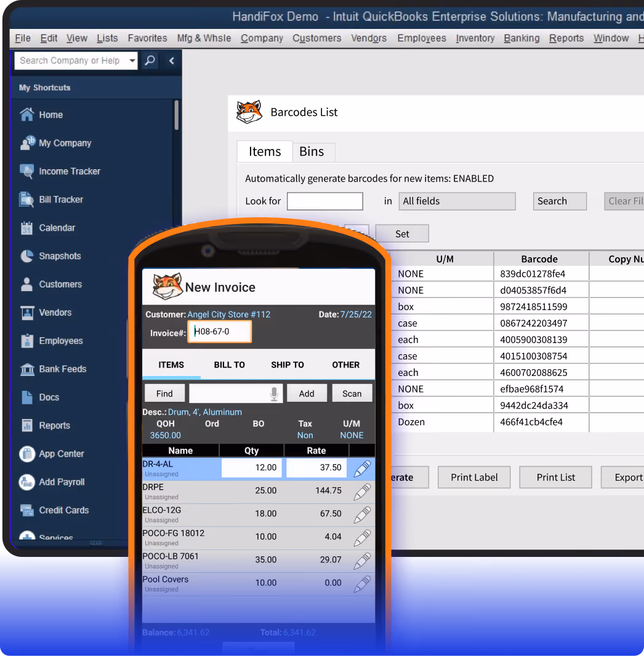Click the Snapshots pie chart icon
644x656 pixels.
click(26, 256)
